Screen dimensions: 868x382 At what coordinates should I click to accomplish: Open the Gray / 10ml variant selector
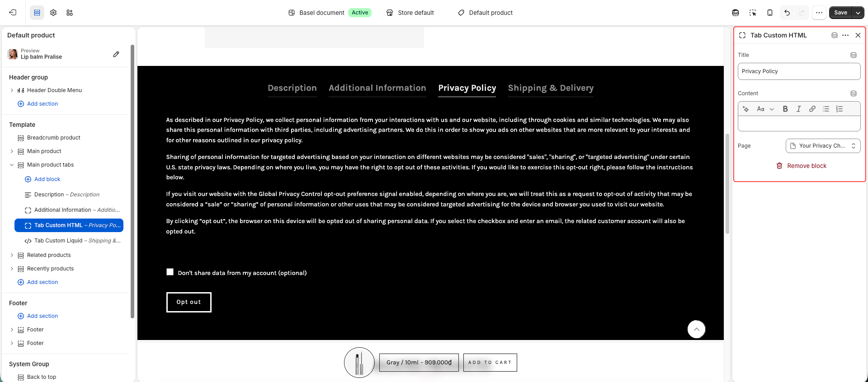pyautogui.click(x=419, y=363)
